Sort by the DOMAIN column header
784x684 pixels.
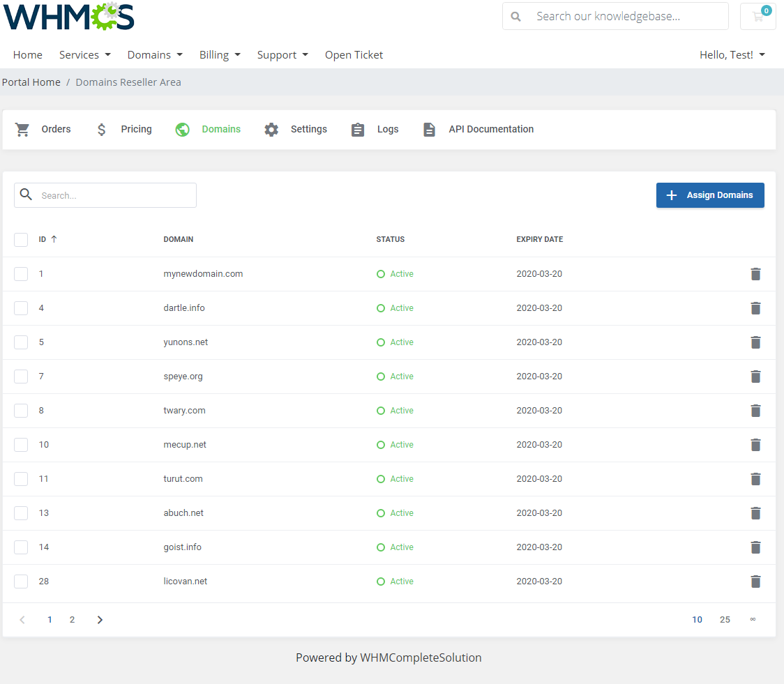click(x=178, y=239)
